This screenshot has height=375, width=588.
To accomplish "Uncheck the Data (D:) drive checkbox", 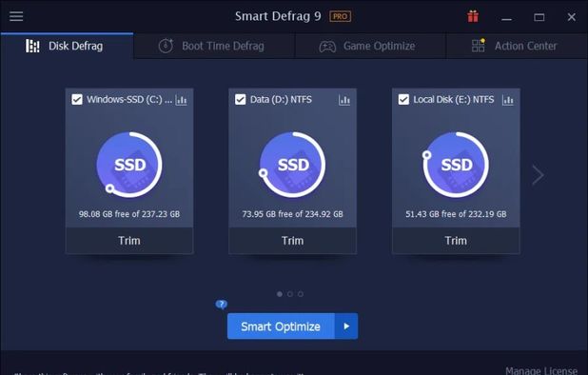I will coord(241,100).
